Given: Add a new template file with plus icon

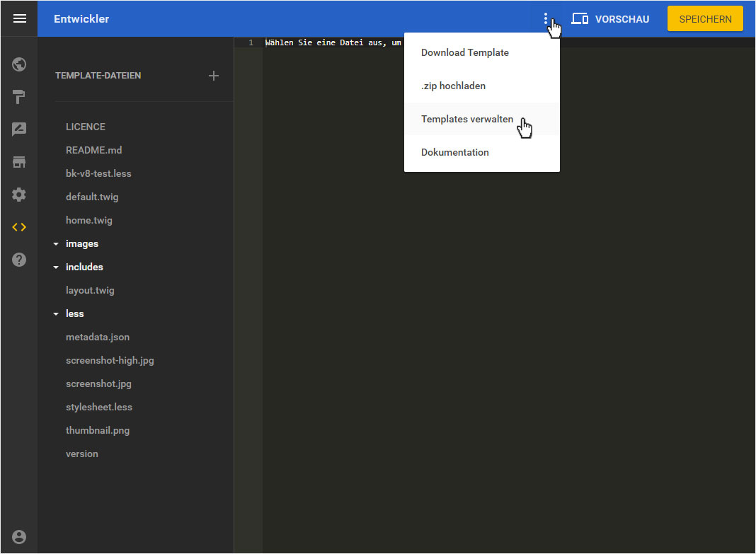Looking at the screenshot, I should click(x=214, y=76).
